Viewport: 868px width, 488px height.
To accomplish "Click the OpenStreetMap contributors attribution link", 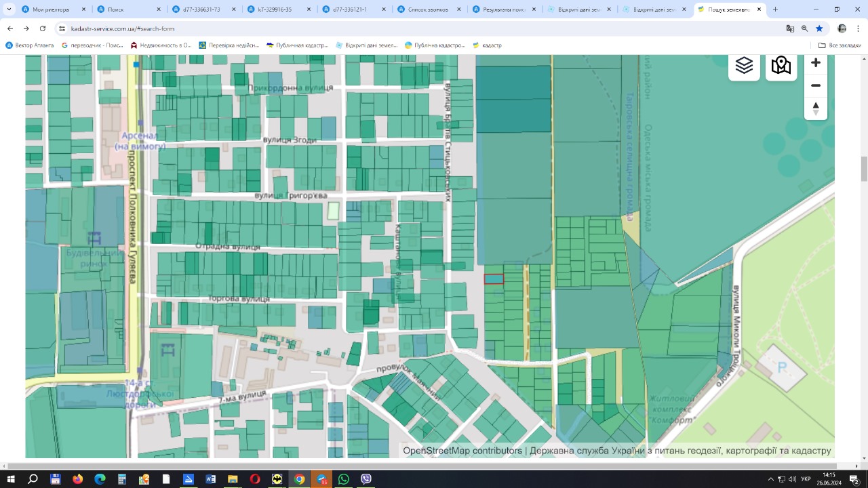I will pyautogui.click(x=462, y=451).
